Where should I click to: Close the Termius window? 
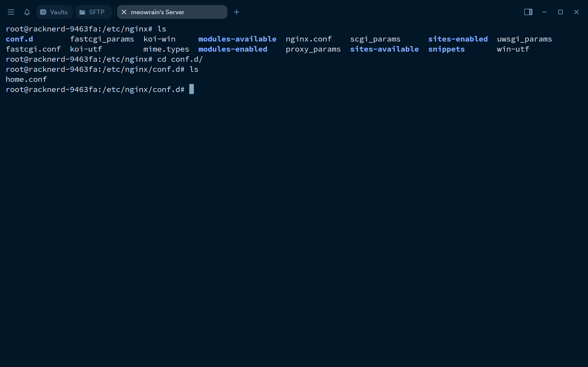point(576,12)
